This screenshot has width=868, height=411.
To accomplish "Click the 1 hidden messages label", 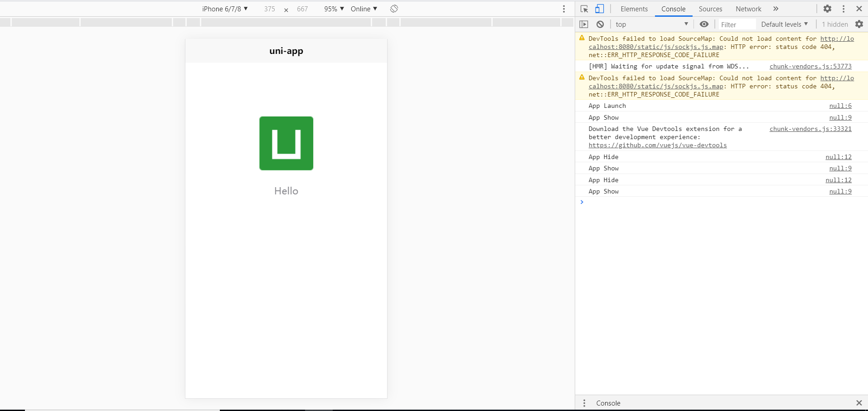I will [x=835, y=24].
